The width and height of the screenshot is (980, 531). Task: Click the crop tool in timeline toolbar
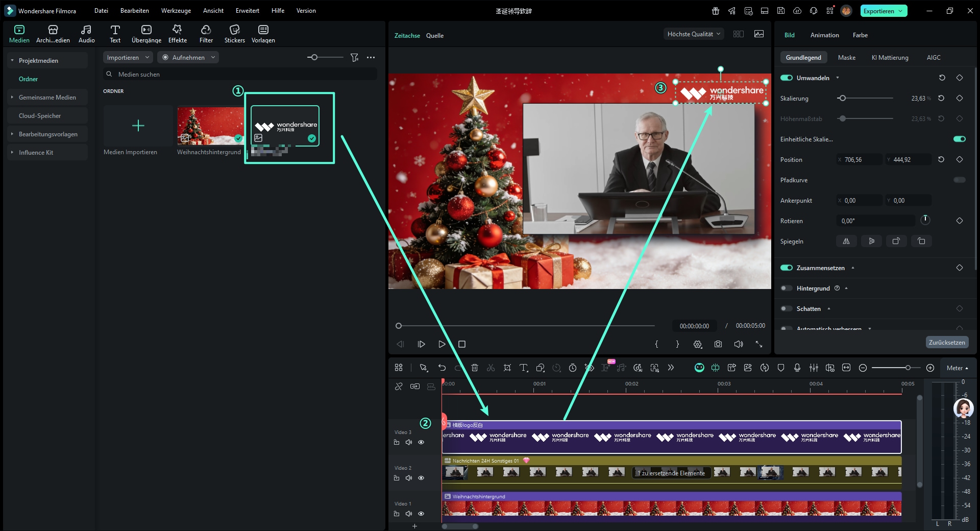[507, 368]
